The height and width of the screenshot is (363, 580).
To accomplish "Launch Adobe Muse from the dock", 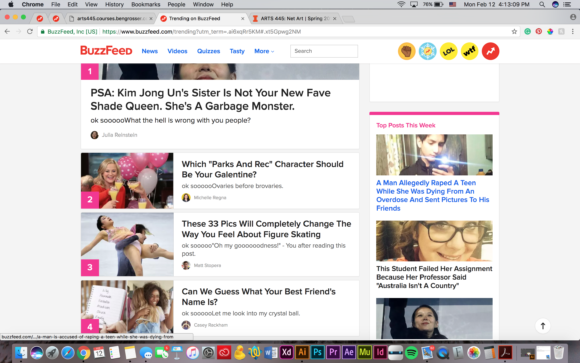I will pos(364,352).
